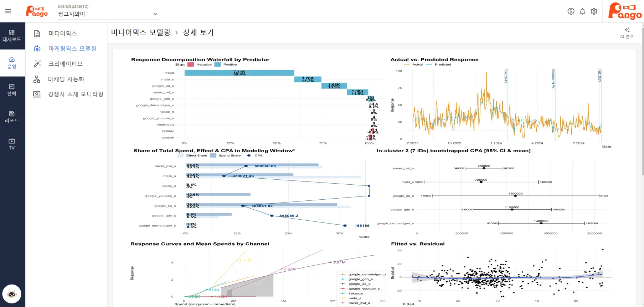The width and height of the screenshot is (644, 307).
Task: Select 마케팅믹스 모델링 menu item
Action: click(72, 48)
